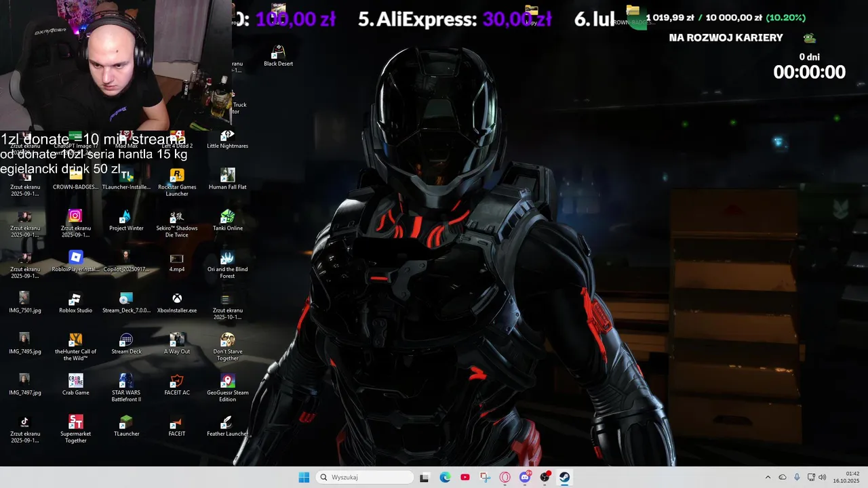Launch the FACEIT desktop shortcut
The width and height of the screenshot is (868, 488).
click(177, 426)
